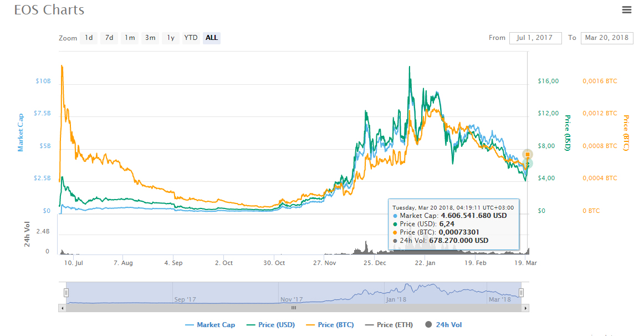
Task: Open the hamburger menu in top right corner
Action: click(x=627, y=9)
